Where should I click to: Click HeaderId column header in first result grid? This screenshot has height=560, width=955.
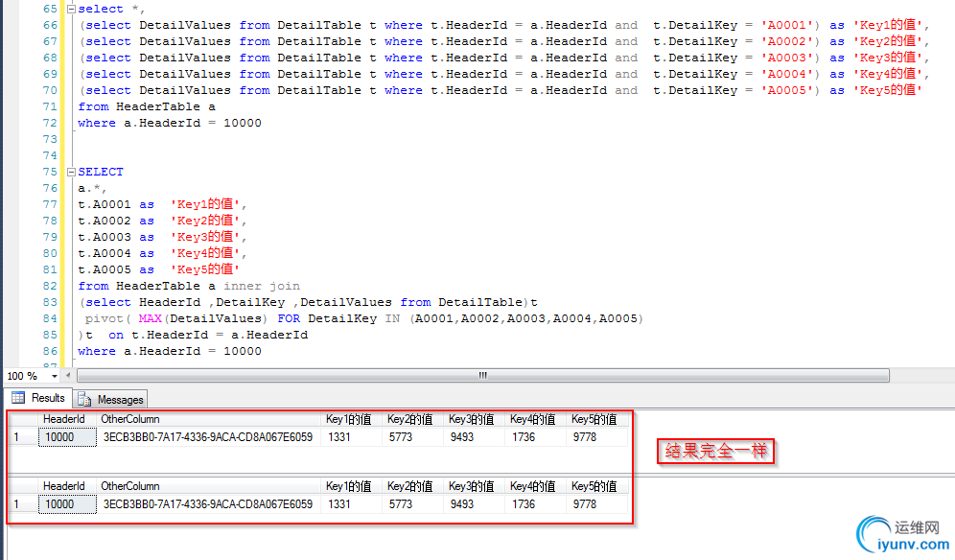[67, 419]
